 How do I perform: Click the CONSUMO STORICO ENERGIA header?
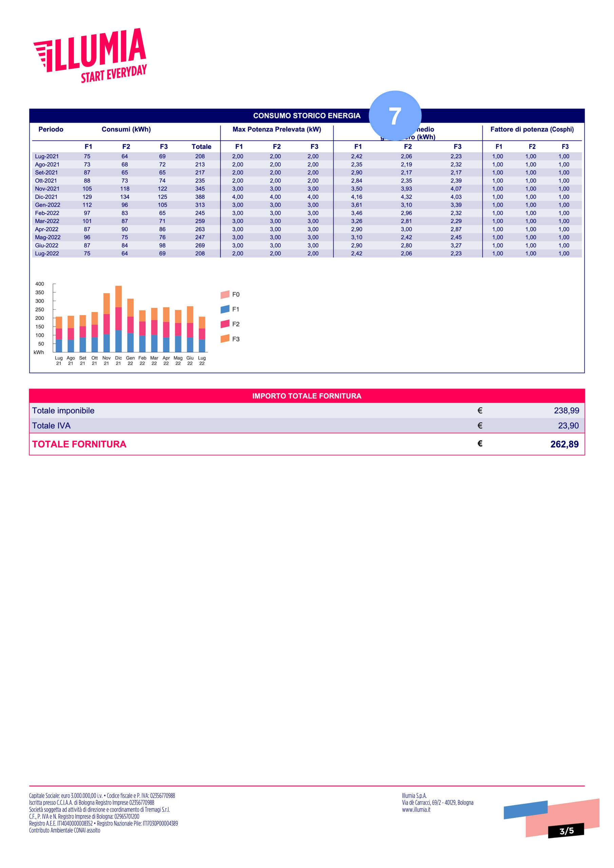coord(307,116)
